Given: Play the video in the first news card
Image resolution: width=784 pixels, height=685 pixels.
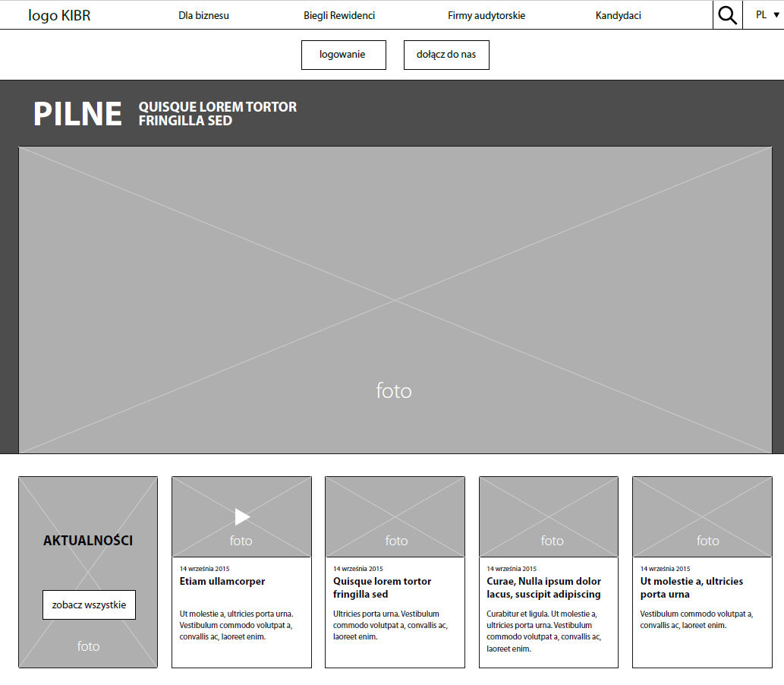Looking at the screenshot, I should coord(242,517).
